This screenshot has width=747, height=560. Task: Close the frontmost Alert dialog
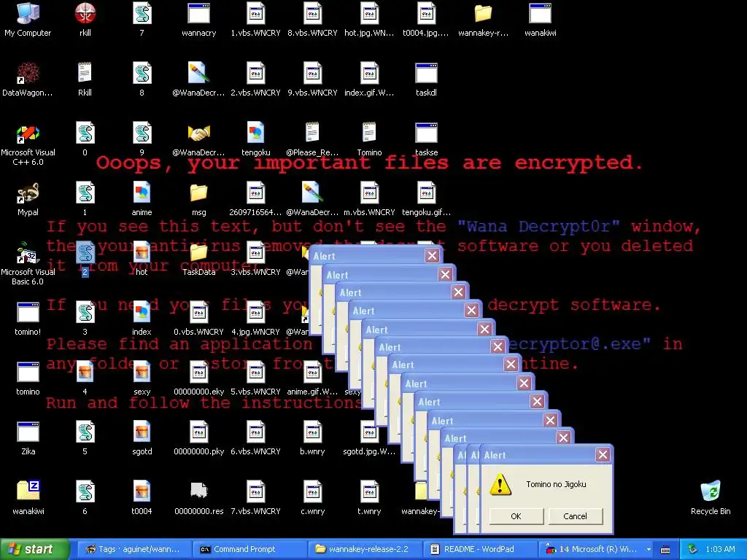[603, 455]
